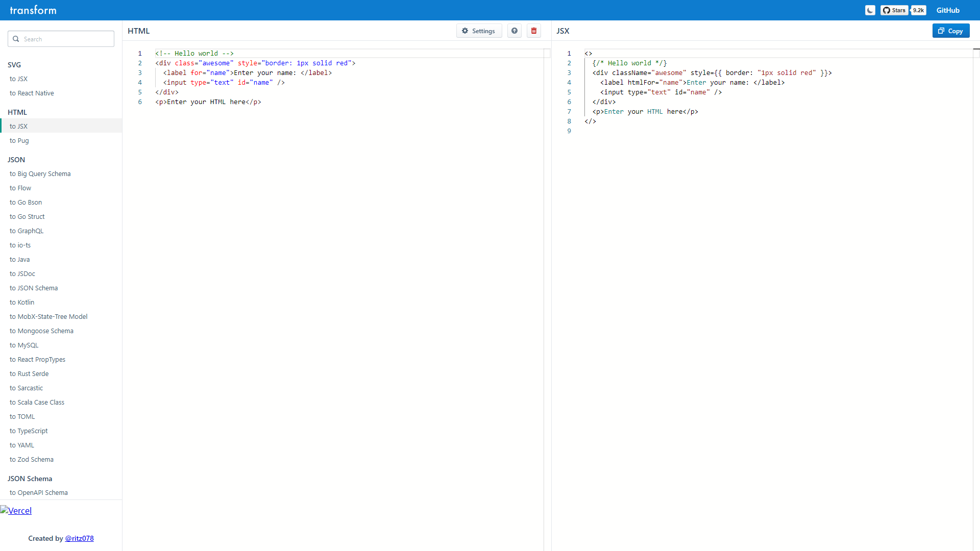Viewport: 980px width, 551px height.
Task: Choose JSON to Java
Action: (61, 259)
